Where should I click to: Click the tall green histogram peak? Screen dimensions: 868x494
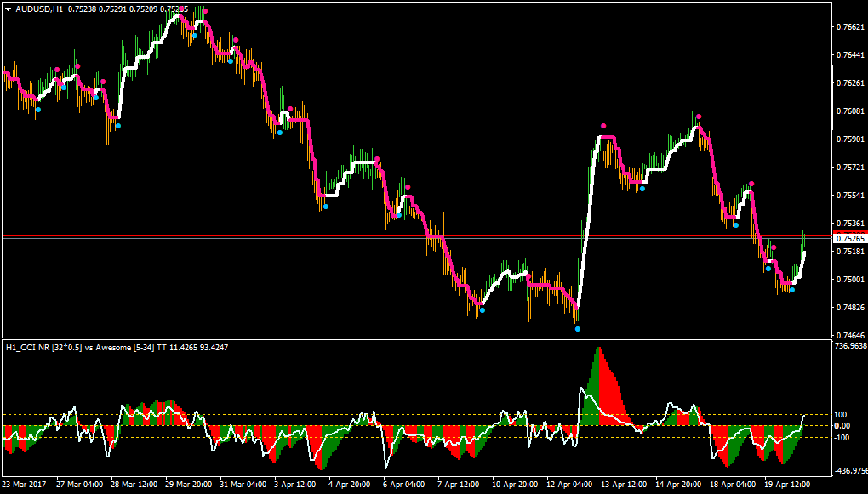coord(593,385)
